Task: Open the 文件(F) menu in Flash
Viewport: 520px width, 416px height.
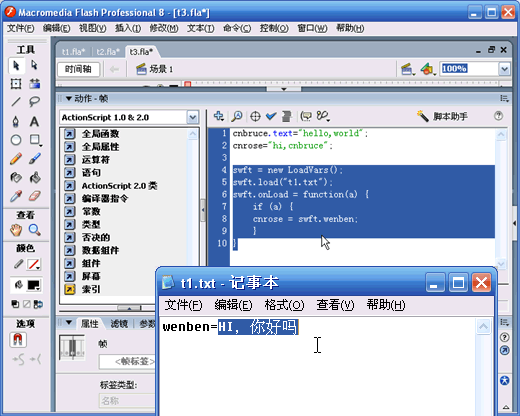Action: tap(20, 28)
